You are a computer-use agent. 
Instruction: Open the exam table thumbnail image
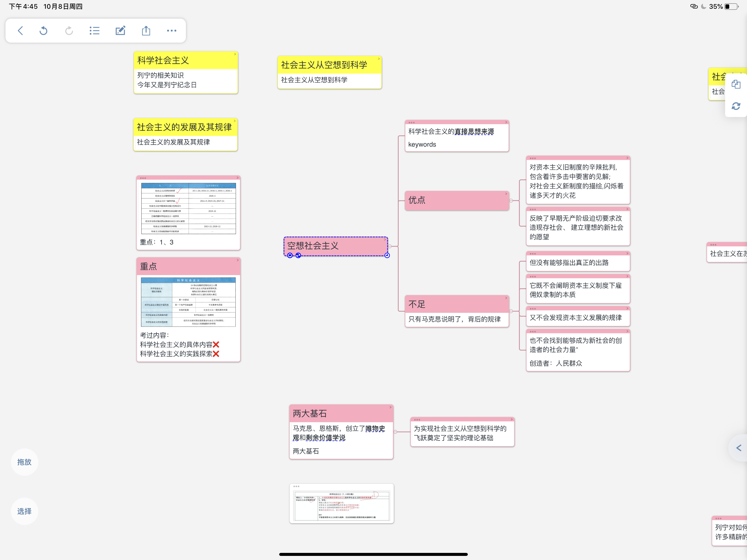tap(188, 208)
